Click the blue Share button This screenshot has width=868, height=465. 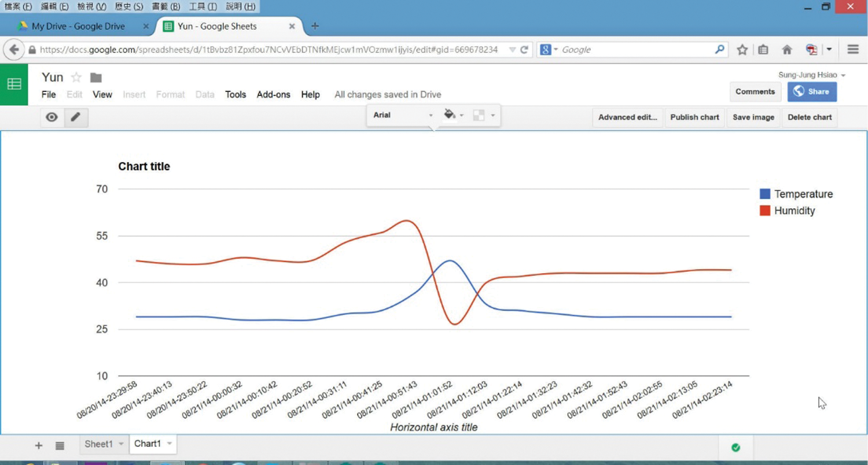811,91
